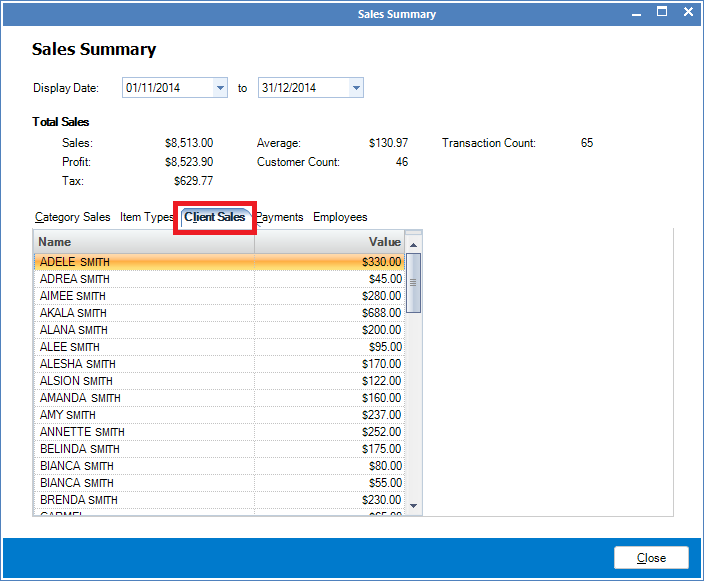The image size is (704, 581).
Task: Sort by the Value column header
Action: point(330,242)
